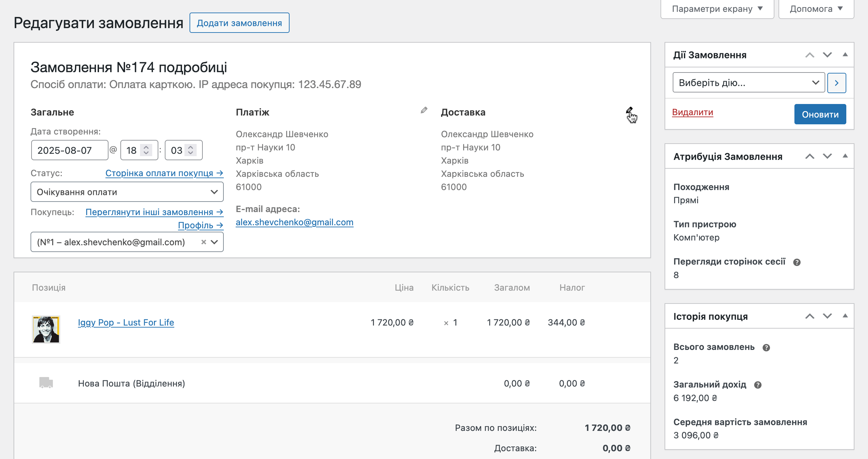868x459 pixels.
Task: Open Переглянути інші замовлення link
Action: tap(154, 212)
